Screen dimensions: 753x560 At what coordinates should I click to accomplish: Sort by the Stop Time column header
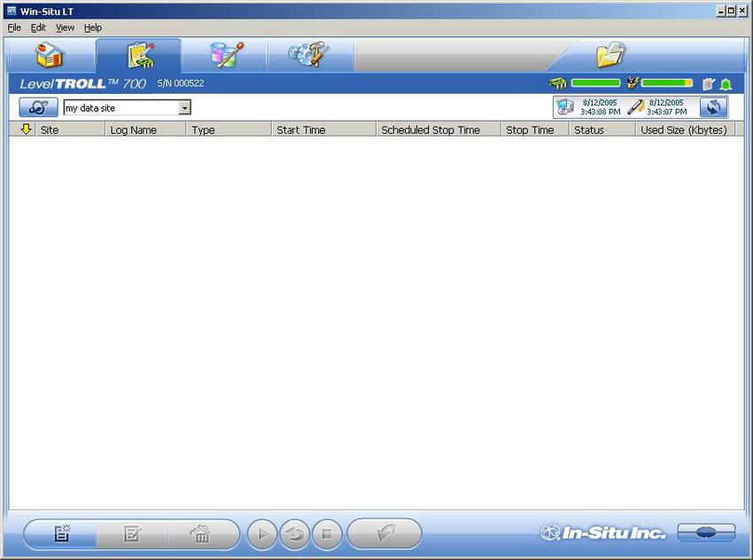click(x=535, y=129)
